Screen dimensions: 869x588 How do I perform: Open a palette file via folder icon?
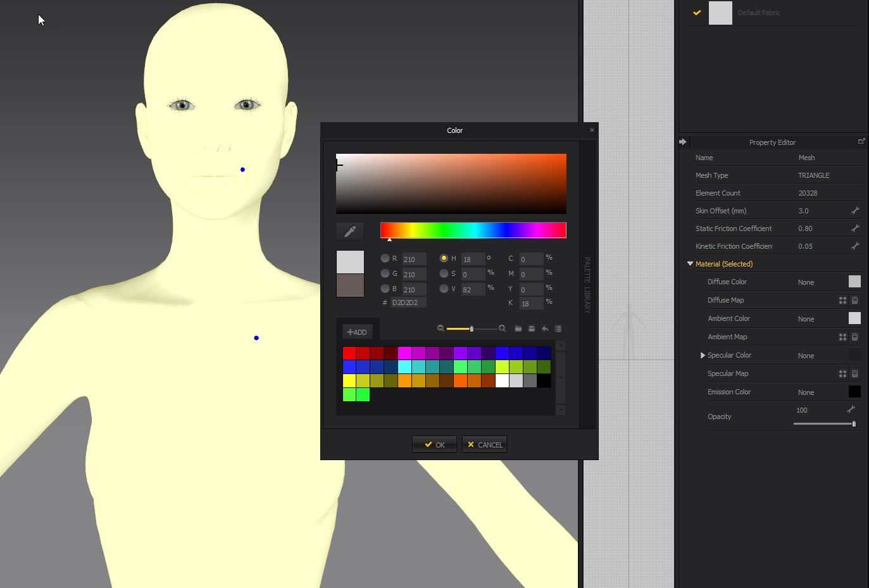coord(518,328)
